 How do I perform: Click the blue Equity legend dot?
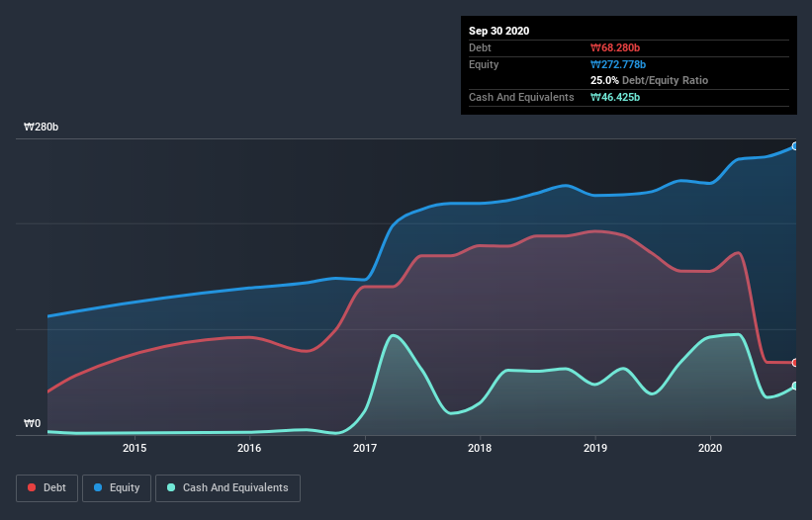coord(98,487)
